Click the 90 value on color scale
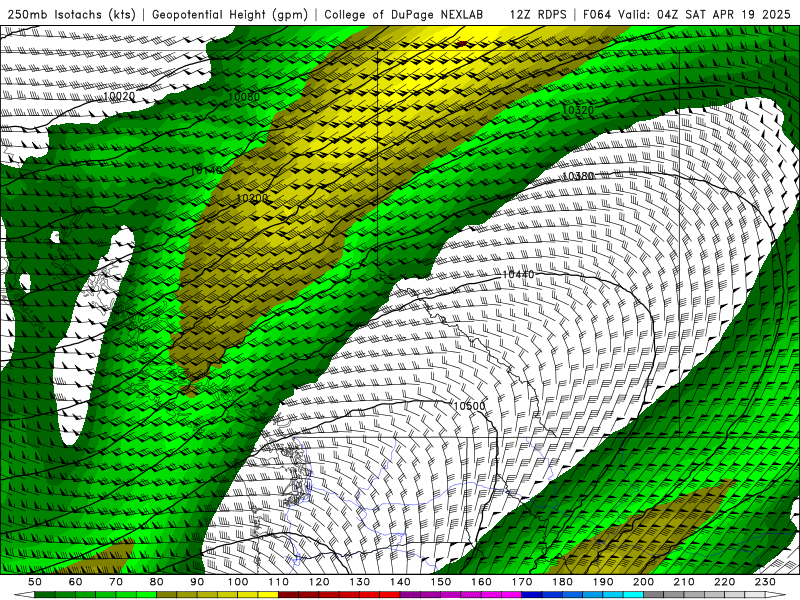 (x=197, y=582)
